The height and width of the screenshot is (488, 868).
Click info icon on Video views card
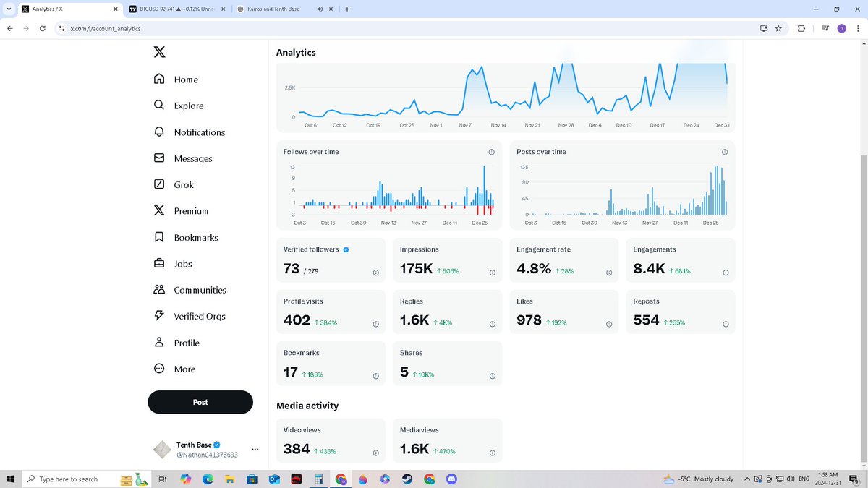tap(375, 453)
